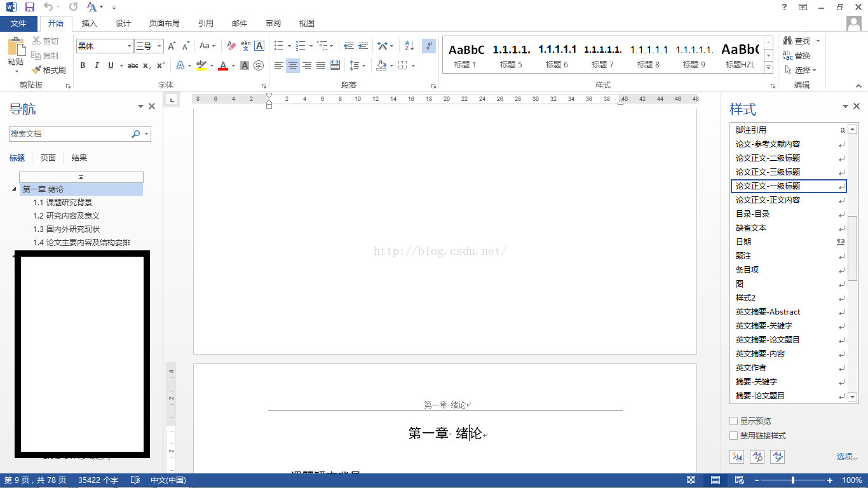Switch to the 页面布局 ribbon tab
This screenshot has width=868, height=488.
164,24
